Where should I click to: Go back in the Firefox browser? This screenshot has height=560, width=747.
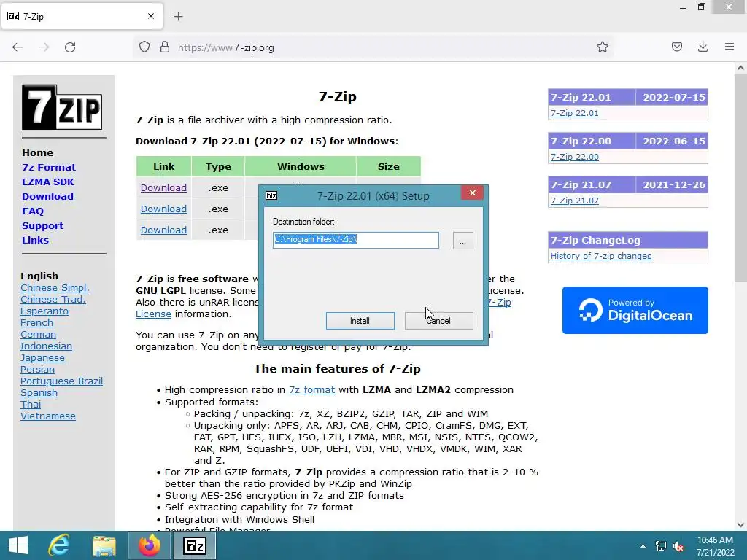[x=18, y=47]
